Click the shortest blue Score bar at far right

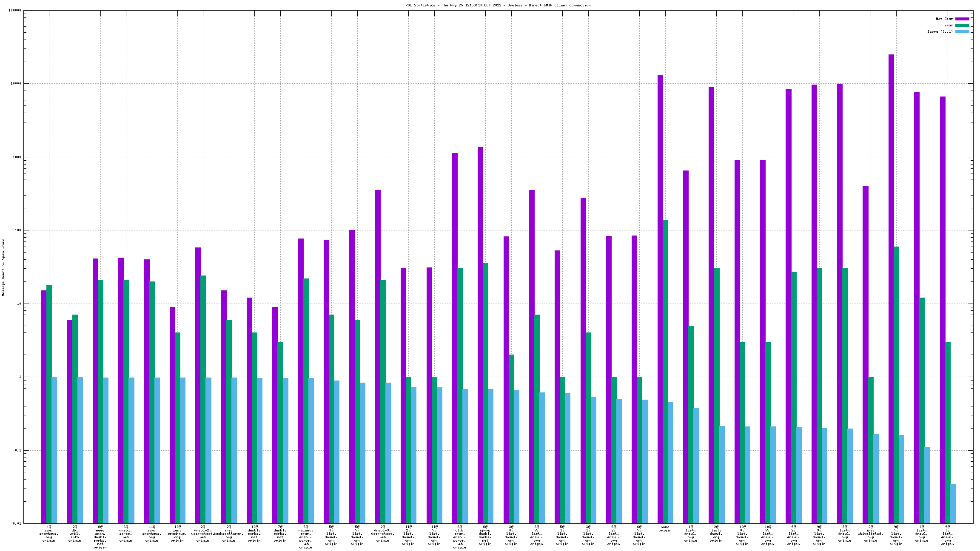coord(953,503)
